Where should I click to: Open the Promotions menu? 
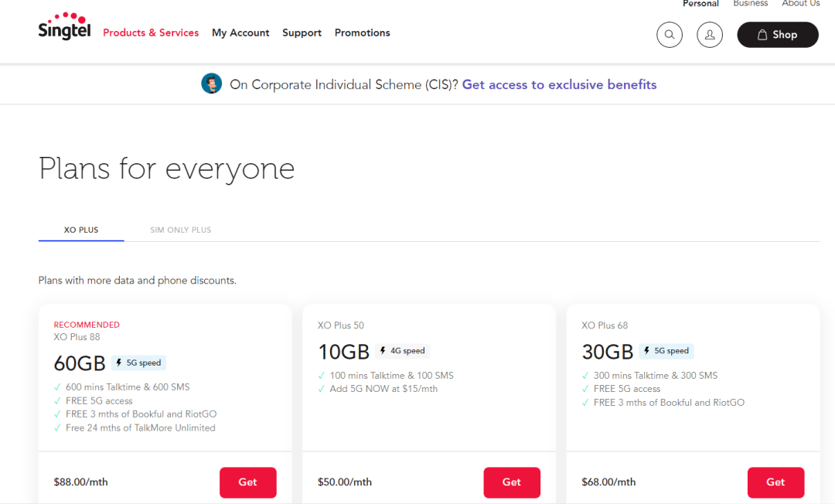[x=362, y=32]
